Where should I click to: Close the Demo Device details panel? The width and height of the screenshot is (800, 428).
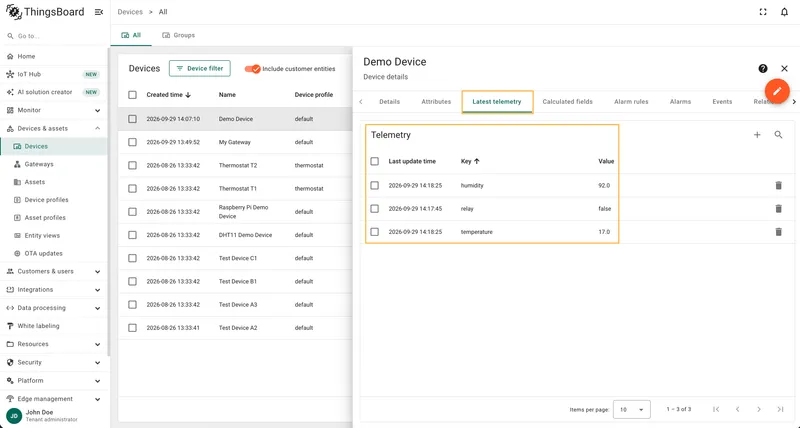click(x=784, y=68)
